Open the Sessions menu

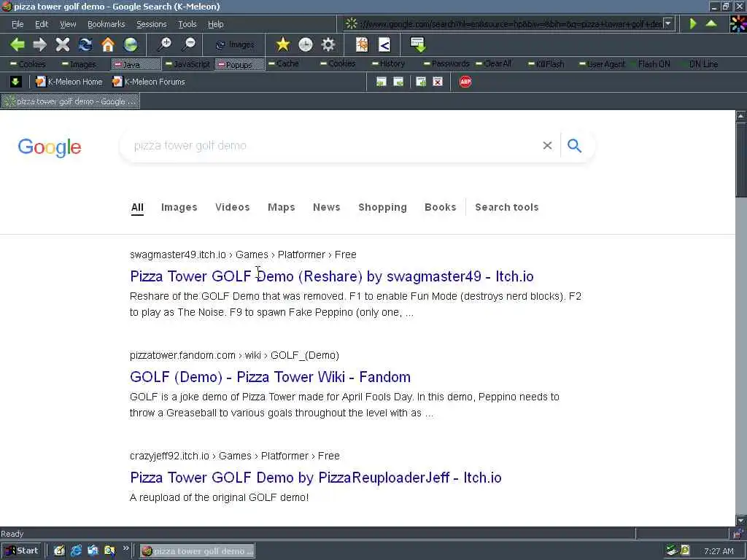tap(152, 24)
